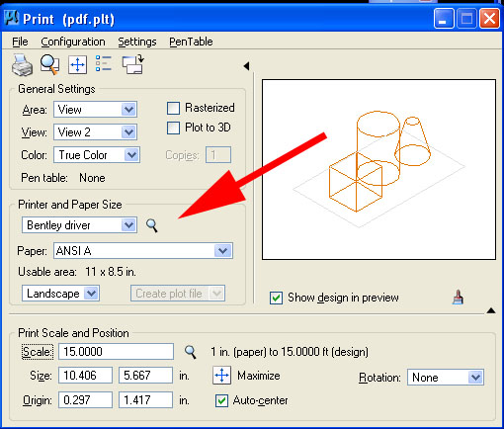504x429 pixels.
Task: Click the Print printer icon in toolbar
Action: point(22,64)
